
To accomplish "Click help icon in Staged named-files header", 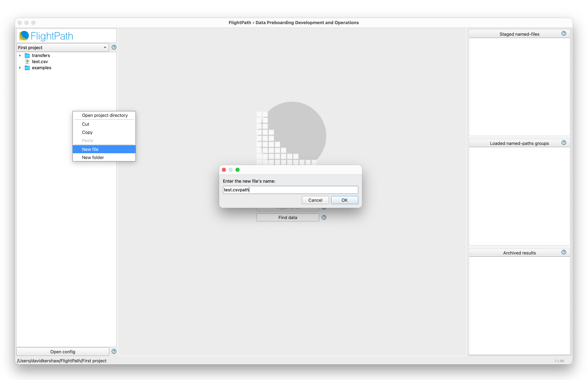I will click(563, 34).
